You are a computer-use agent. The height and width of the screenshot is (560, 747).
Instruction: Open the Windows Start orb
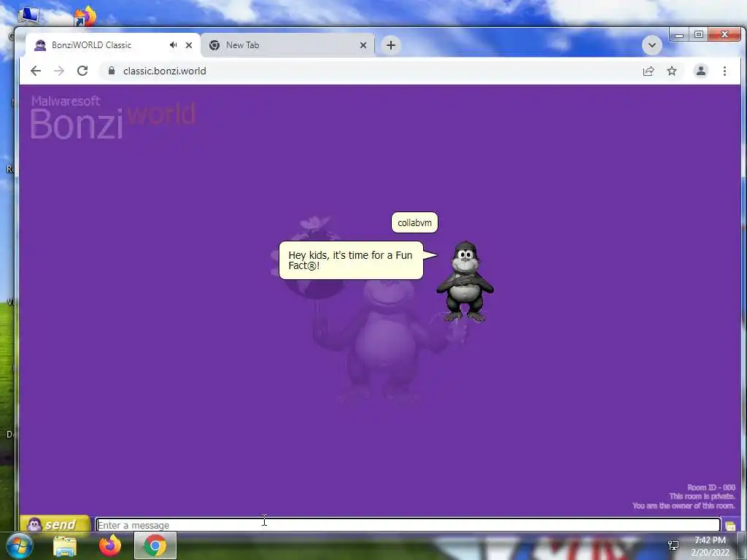pos(20,545)
